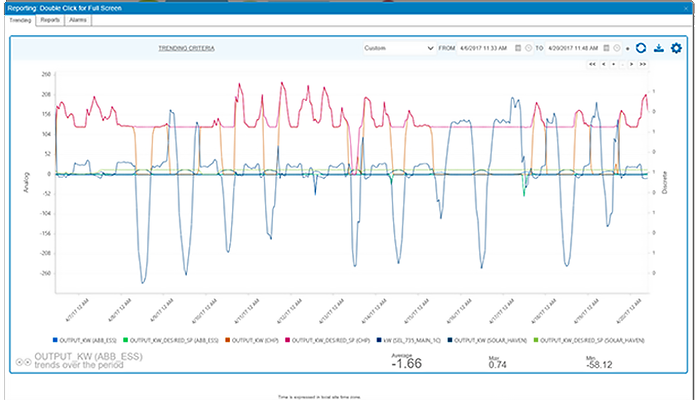Step forward with the single-right arrow

pyautogui.click(x=632, y=64)
